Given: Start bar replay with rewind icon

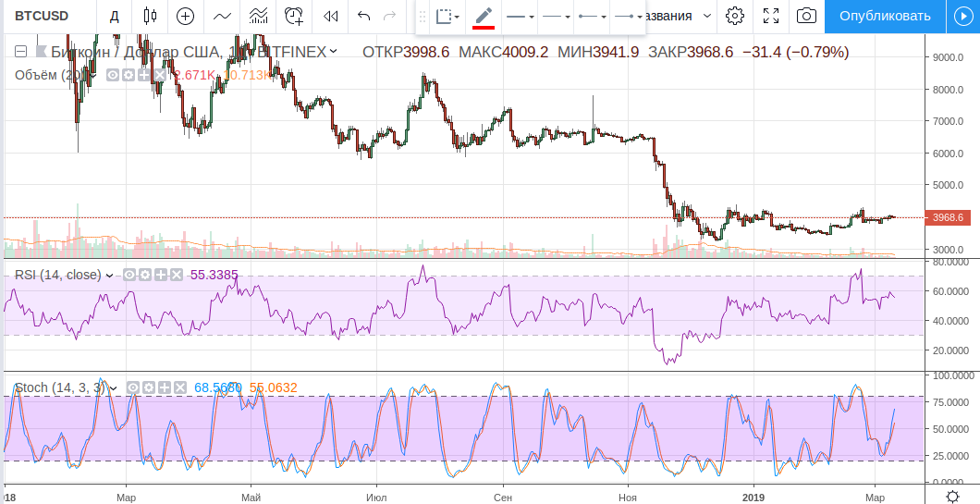Looking at the screenshot, I should 329,16.
